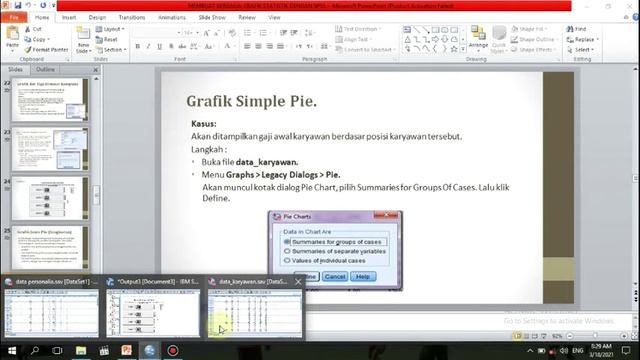Click the Replace command
Image resolution: width=640 pixels, height=360 pixels.
pyautogui.click(x=583, y=39)
